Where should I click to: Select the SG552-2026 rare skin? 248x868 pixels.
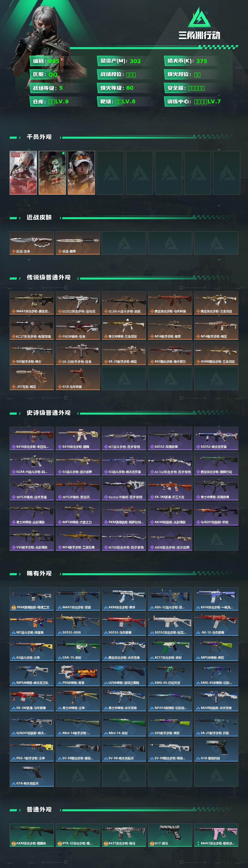(78, 624)
